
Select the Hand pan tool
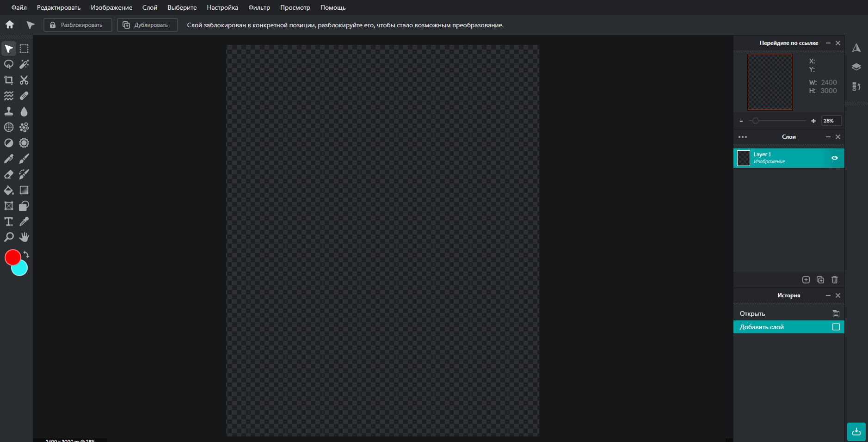pyautogui.click(x=24, y=237)
